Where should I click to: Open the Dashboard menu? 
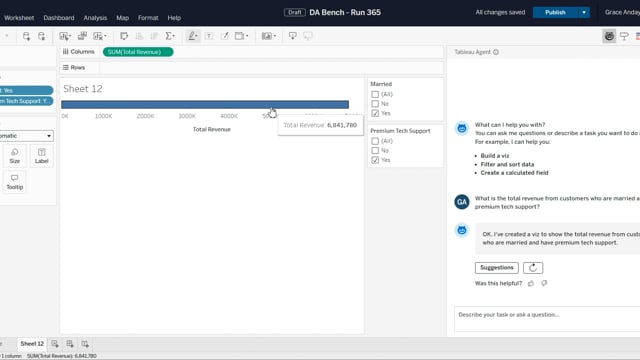pyautogui.click(x=59, y=18)
